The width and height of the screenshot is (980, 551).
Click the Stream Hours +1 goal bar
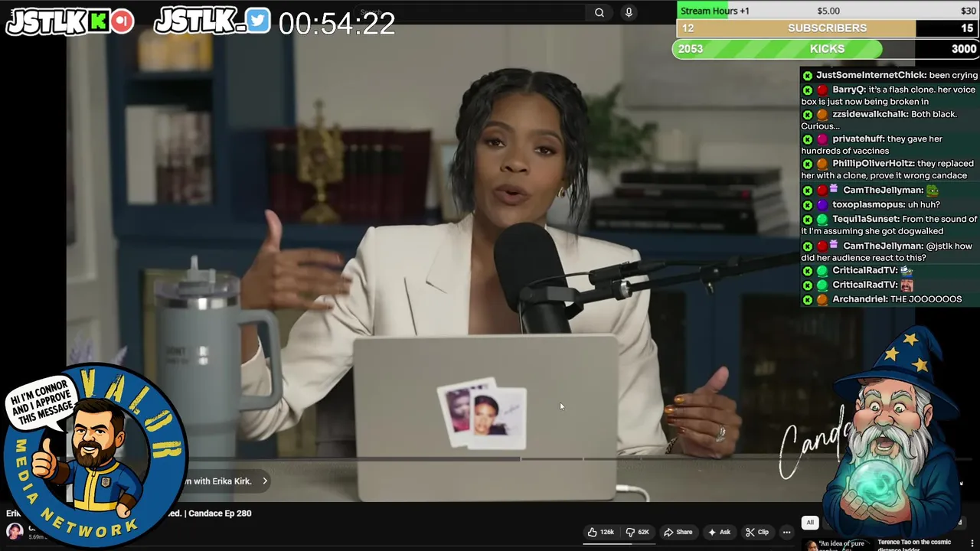tap(827, 11)
